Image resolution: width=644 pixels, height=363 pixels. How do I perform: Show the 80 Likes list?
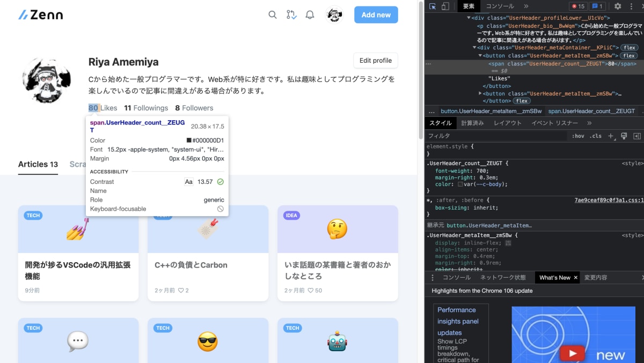pyautogui.click(x=103, y=108)
